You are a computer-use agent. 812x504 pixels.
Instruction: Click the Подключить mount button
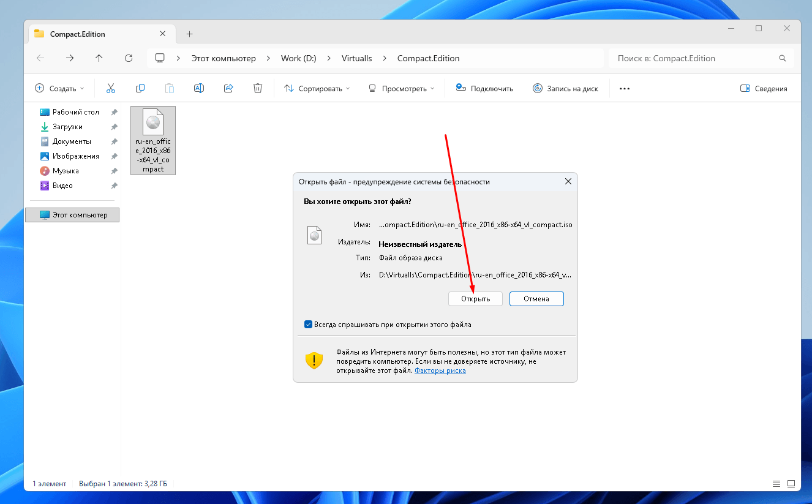pos(484,88)
